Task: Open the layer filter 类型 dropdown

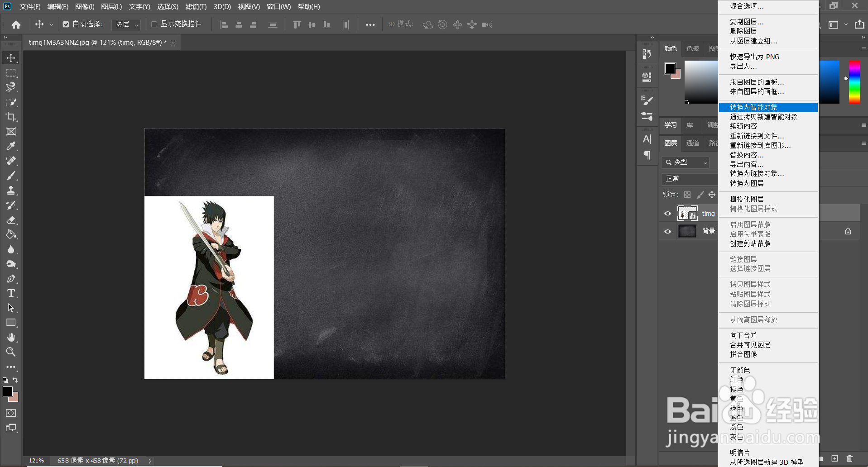Action: pos(686,162)
